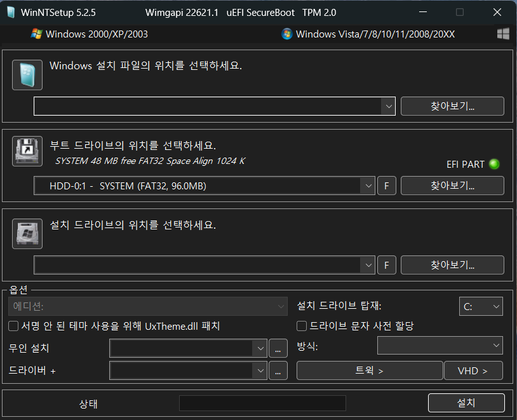Screen dimensions: 517x420
Task: Click 찾아보기 for Windows installation files
Action: coord(452,106)
